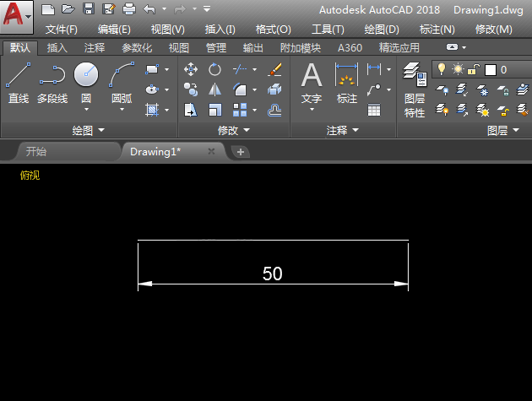This screenshot has height=401, width=532.
Task: Open the Circle (圆) dropdown arrow
Action: pyautogui.click(x=86, y=111)
